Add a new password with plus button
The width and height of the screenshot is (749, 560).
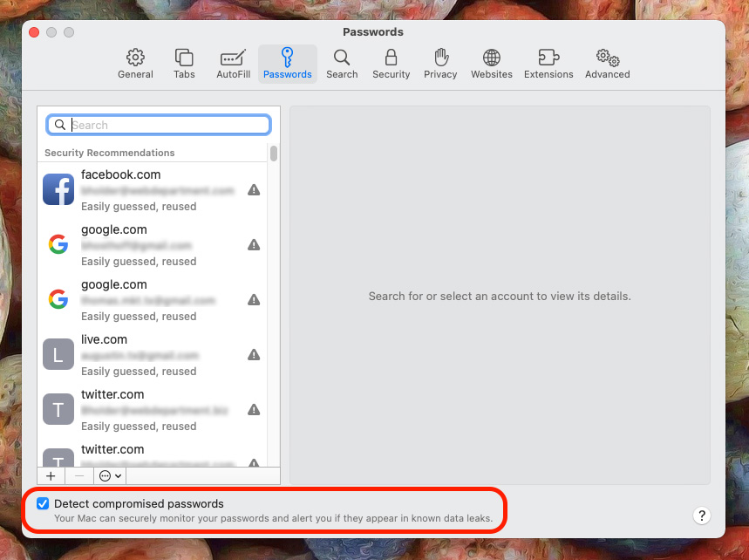(x=51, y=476)
